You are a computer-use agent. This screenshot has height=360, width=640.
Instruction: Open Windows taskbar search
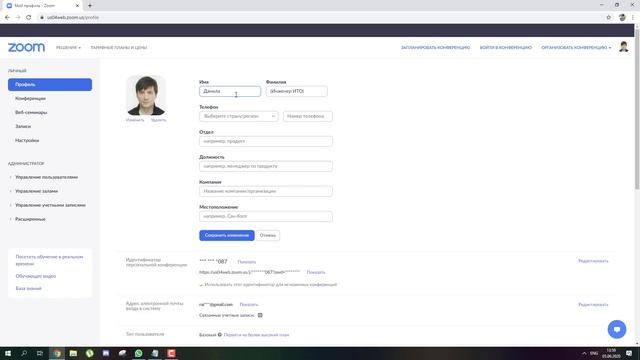[x=24, y=353]
